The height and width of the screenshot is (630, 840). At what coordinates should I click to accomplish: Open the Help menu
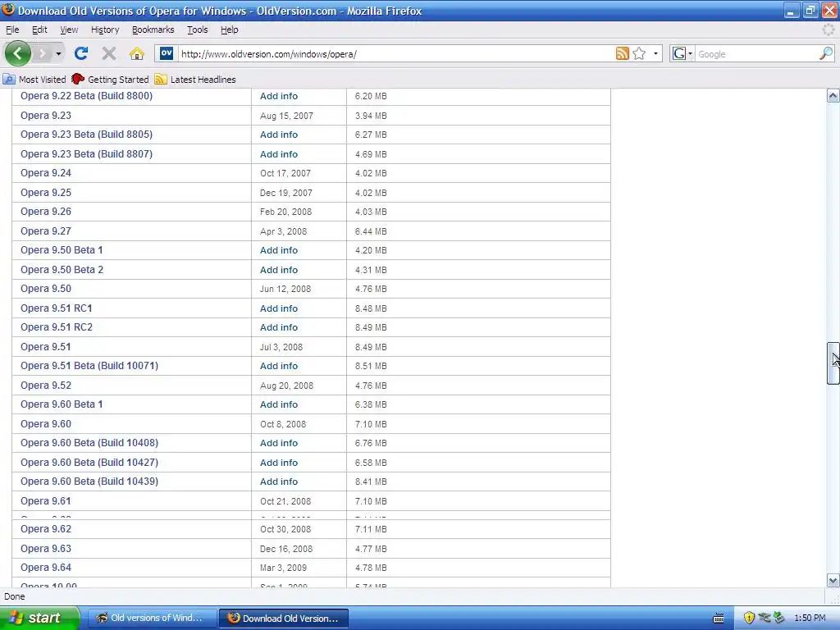230,30
